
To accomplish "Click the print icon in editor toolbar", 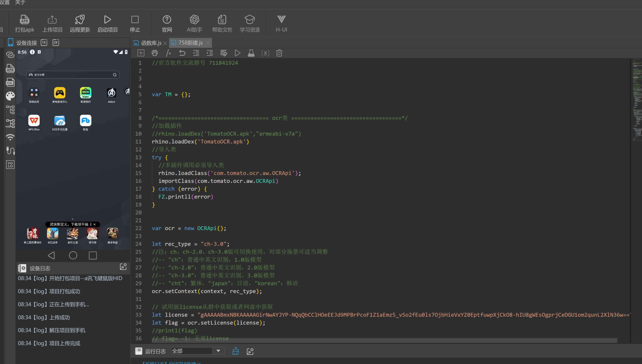I will [155, 53].
